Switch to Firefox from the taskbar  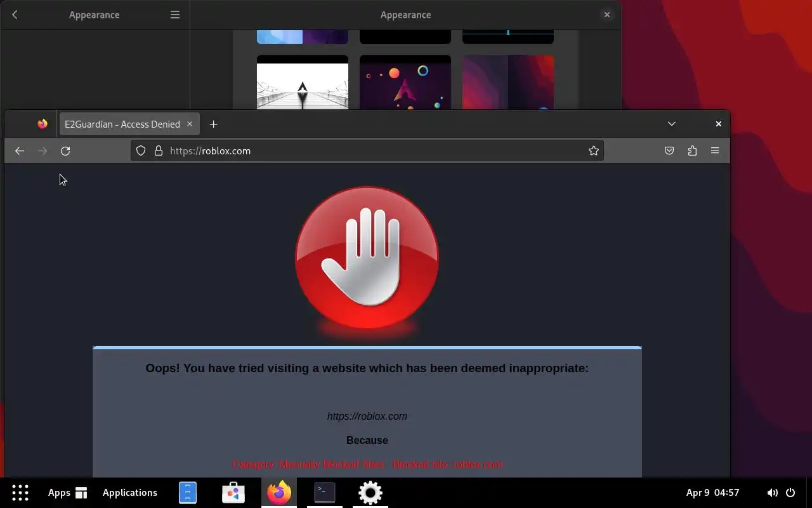(x=279, y=492)
